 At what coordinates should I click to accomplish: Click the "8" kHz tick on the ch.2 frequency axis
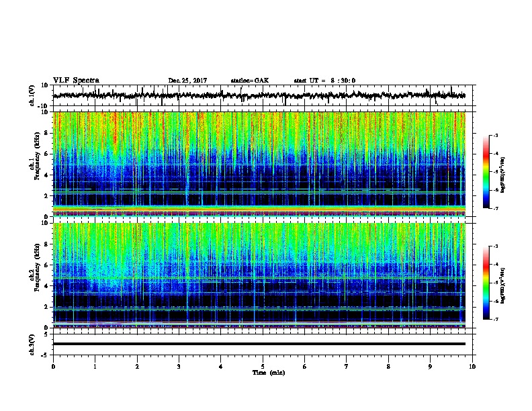coord(46,244)
